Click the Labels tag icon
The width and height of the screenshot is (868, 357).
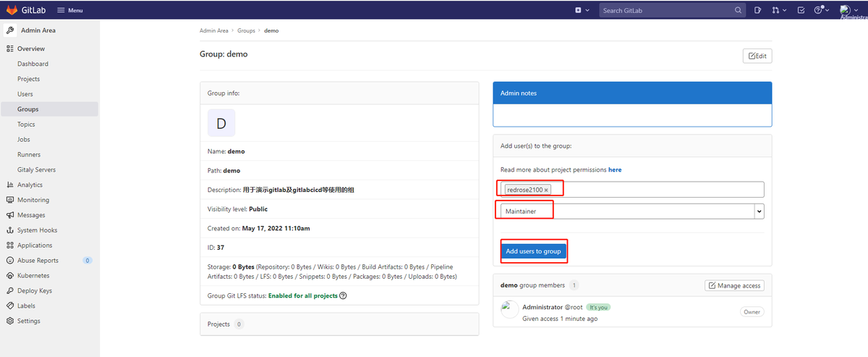pyautogui.click(x=10, y=306)
